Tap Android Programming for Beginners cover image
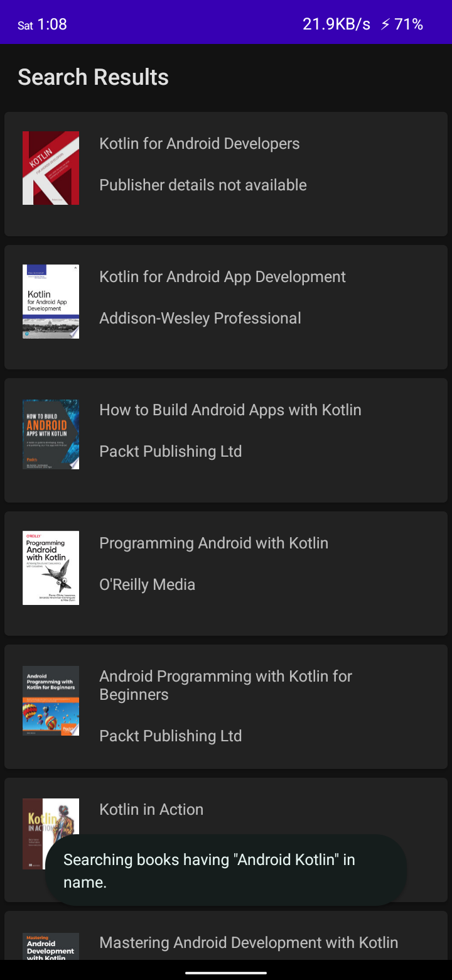This screenshot has height=980, width=452. [51, 700]
